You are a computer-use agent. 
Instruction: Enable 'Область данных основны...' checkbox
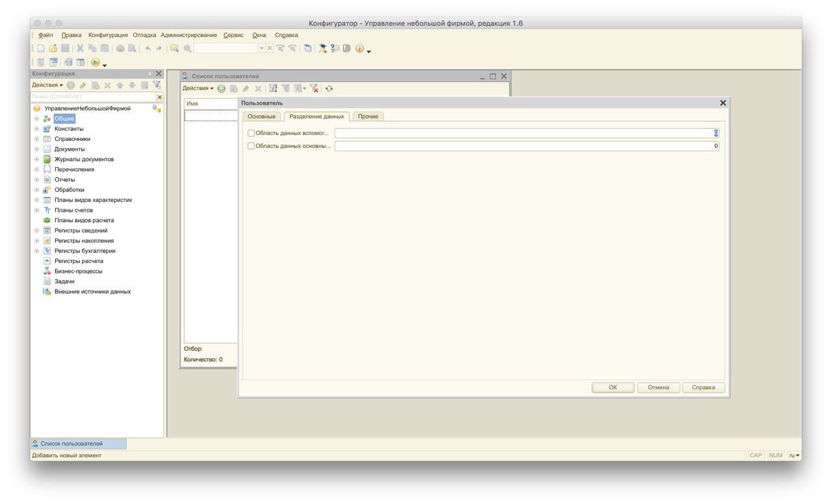pyautogui.click(x=252, y=146)
